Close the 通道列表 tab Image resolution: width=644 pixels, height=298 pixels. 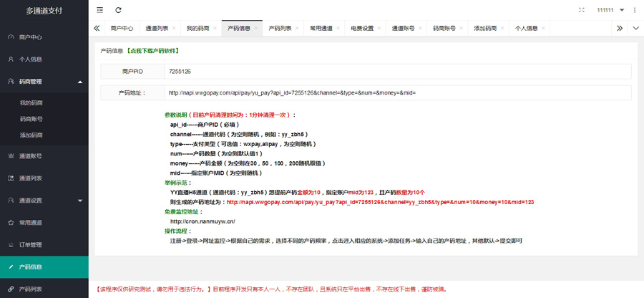174,29
